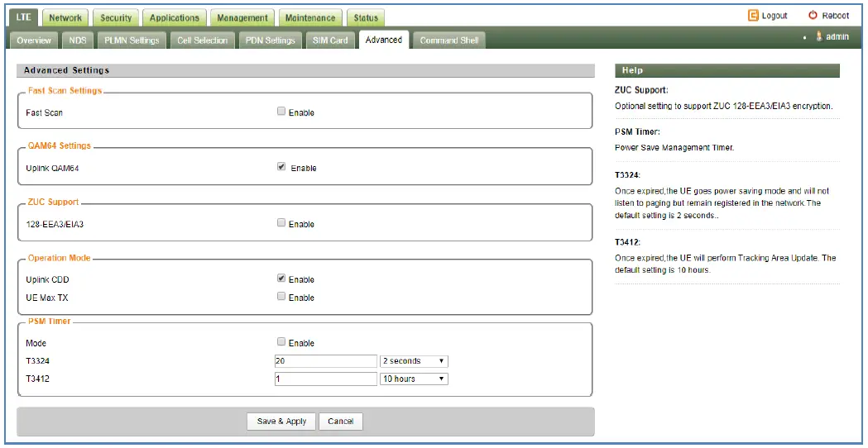Go to the Overview sub-tab
The width and height of the screenshot is (868, 448).
pos(34,41)
